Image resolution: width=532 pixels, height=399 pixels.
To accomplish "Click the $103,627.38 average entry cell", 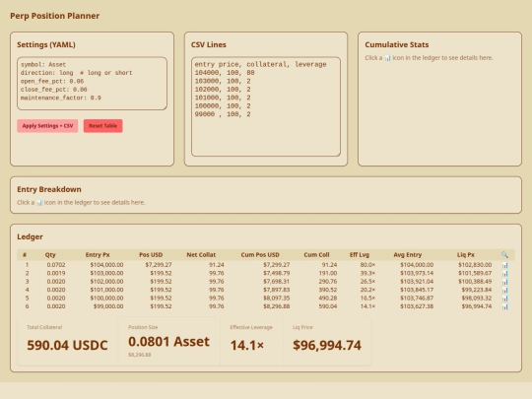I will [417, 306].
